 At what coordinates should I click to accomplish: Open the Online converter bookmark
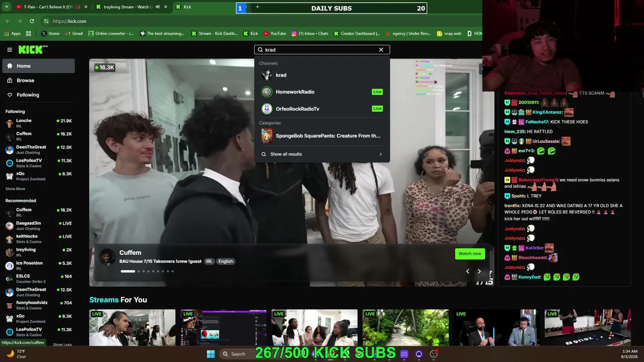coord(111,34)
